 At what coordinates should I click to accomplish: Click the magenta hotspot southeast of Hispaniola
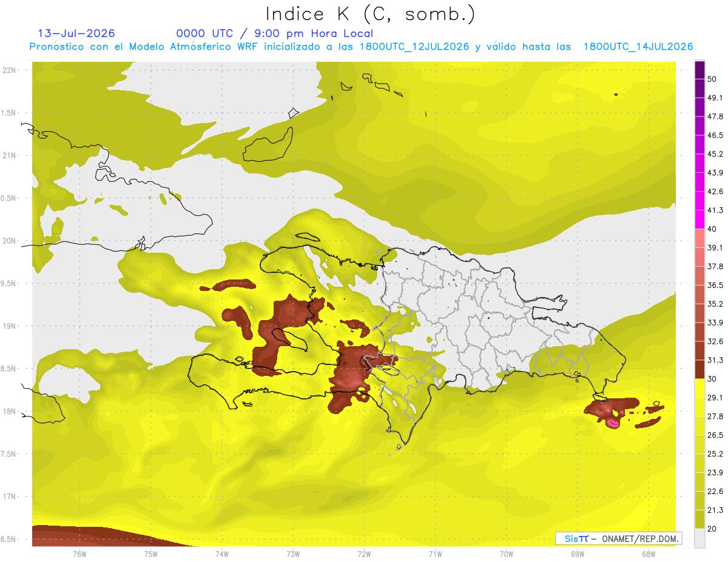pyautogui.click(x=613, y=423)
